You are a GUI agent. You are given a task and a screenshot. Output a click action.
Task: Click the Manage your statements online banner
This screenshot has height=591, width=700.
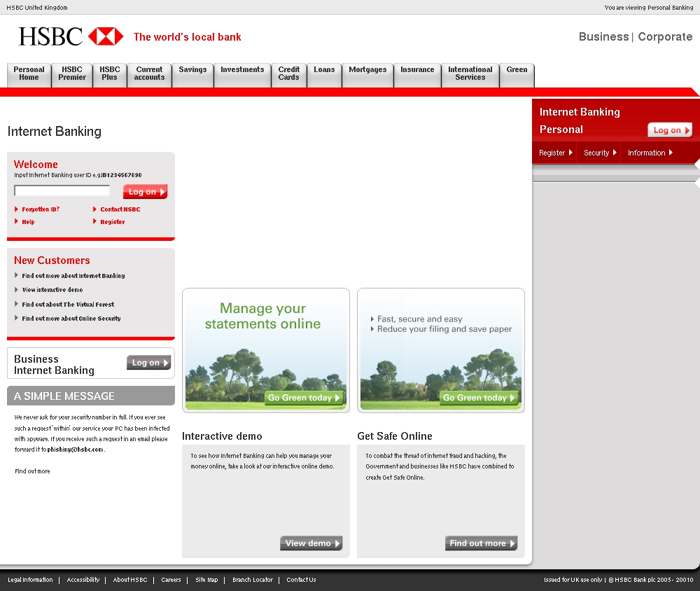click(x=265, y=350)
